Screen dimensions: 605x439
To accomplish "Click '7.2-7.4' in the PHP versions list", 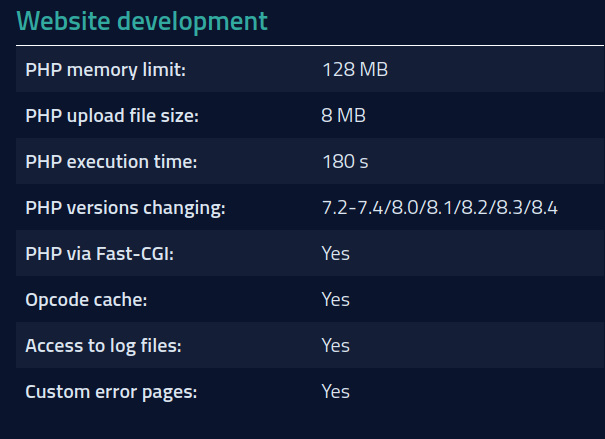I will coord(349,208).
